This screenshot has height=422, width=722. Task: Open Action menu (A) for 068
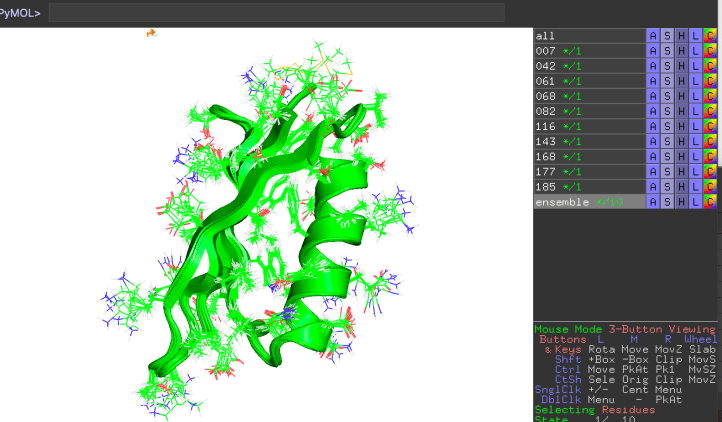click(x=653, y=96)
